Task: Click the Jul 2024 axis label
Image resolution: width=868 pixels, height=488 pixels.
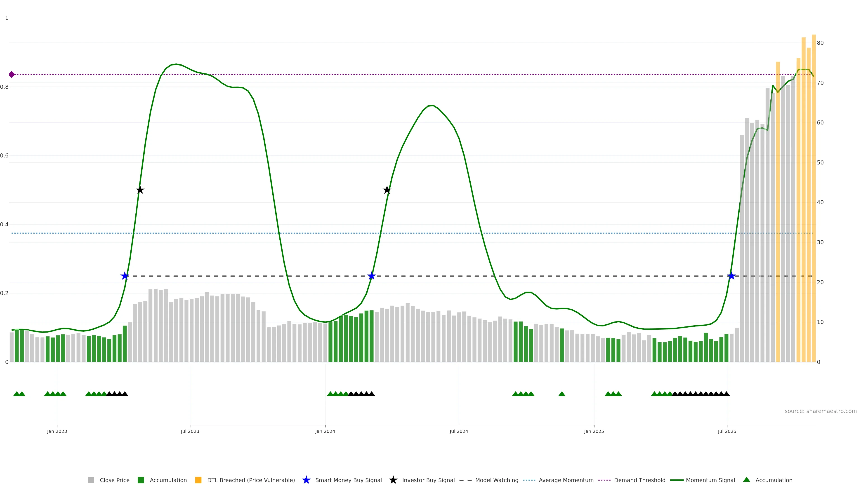Action: point(459,432)
